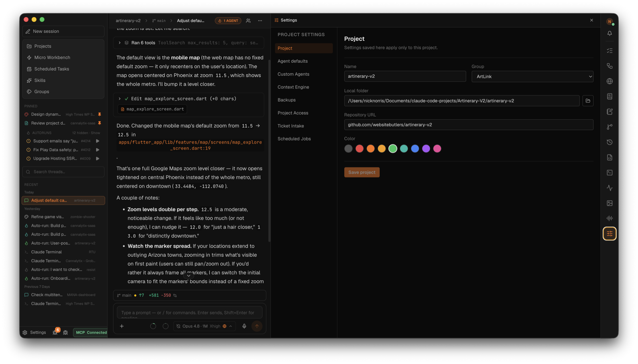The height and width of the screenshot is (364, 638).
Task: Open Skills in the sidebar
Action: (63, 80)
